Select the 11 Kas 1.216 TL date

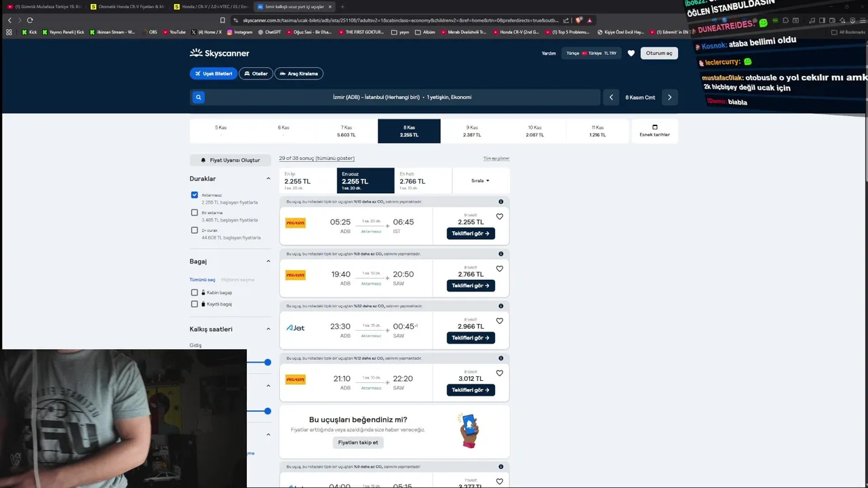coord(597,131)
